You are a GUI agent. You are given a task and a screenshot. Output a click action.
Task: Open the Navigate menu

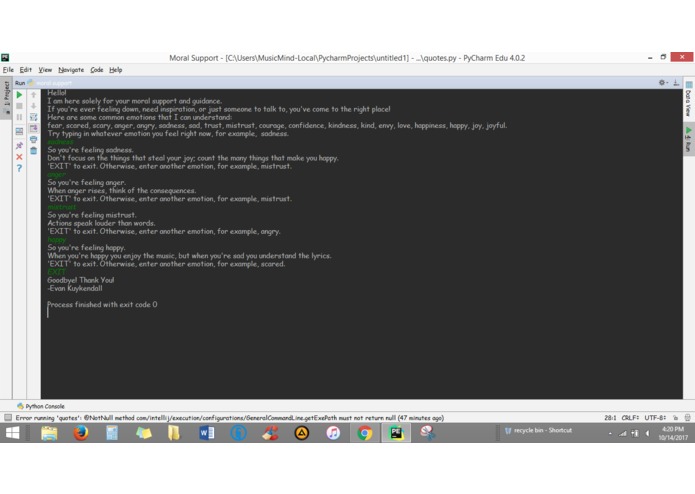[x=71, y=70]
